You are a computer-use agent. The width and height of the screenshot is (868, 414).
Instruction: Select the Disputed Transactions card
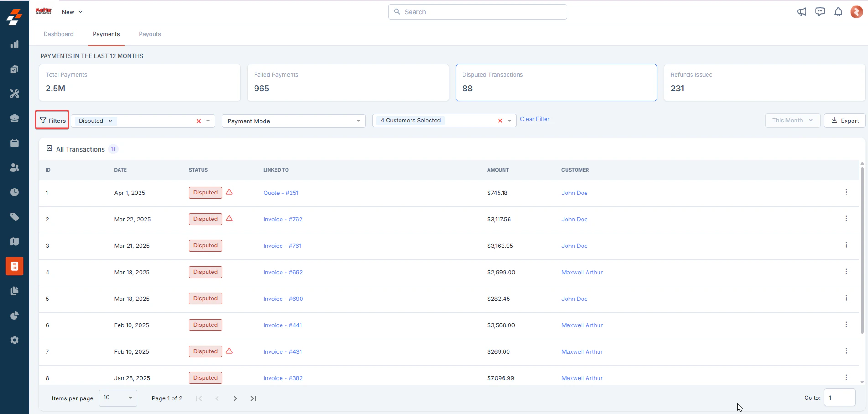tap(556, 83)
